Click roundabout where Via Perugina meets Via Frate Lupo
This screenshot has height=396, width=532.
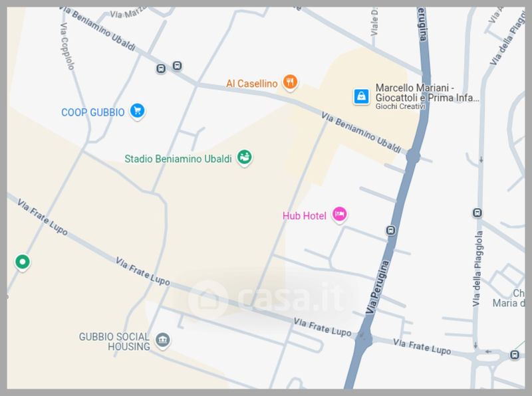tap(363, 338)
